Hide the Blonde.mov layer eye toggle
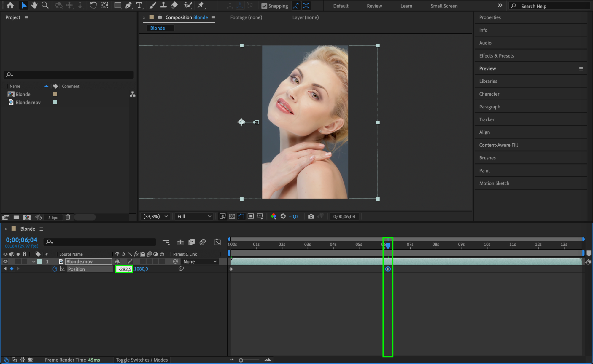The image size is (593, 364). (5, 261)
